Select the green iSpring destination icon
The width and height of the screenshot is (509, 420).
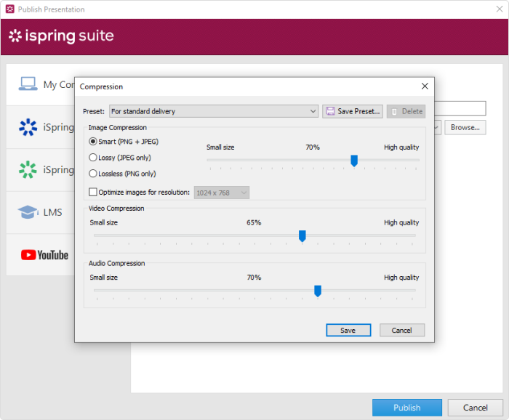[28, 169]
